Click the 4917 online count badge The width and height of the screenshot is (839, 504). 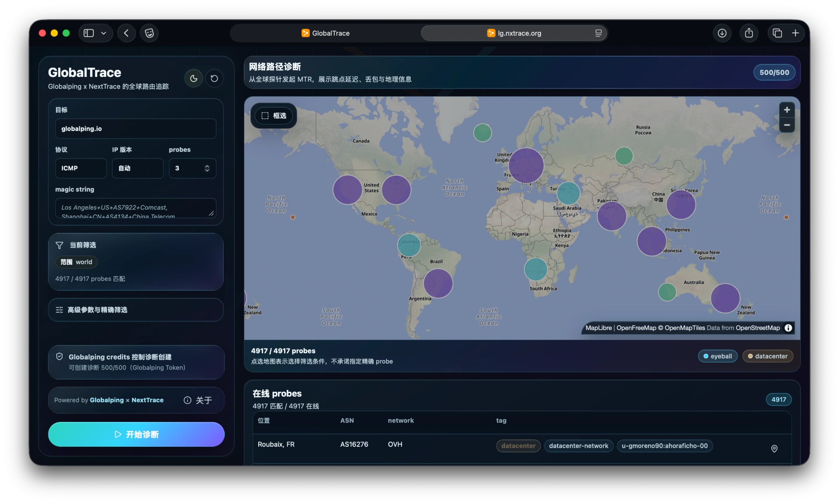point(778,400)
